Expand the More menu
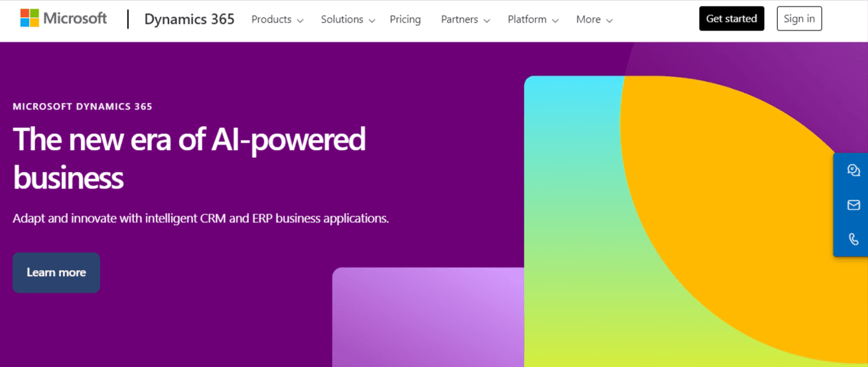Screen dimensions: 868x367 [x=594, y=19]
